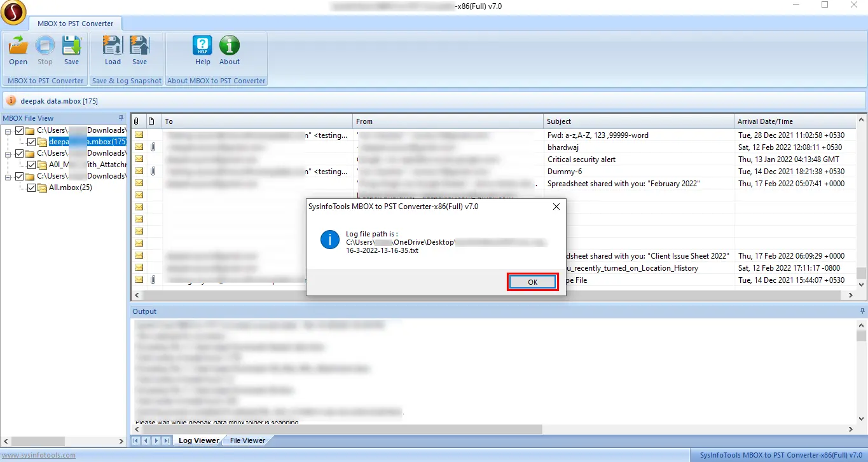Pin the MBOX File View panel
Viewport: 868px width, 462px height.
tap(121, 118)
